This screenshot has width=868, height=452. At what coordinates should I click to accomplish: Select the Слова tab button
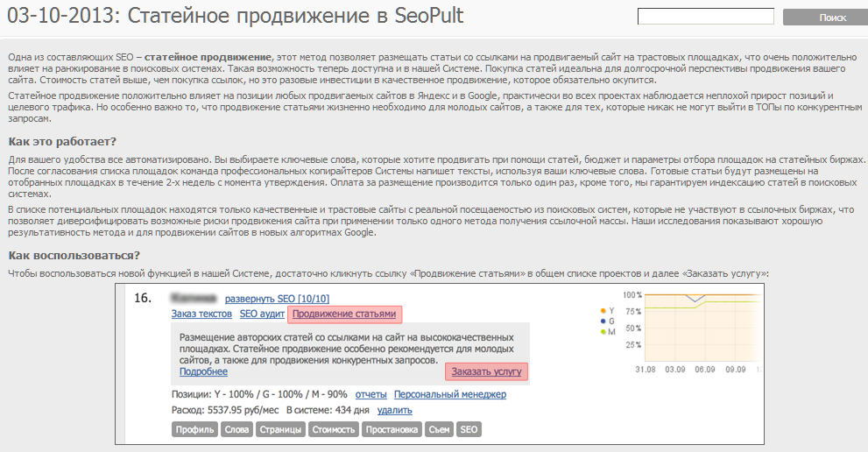click(236, 429)
